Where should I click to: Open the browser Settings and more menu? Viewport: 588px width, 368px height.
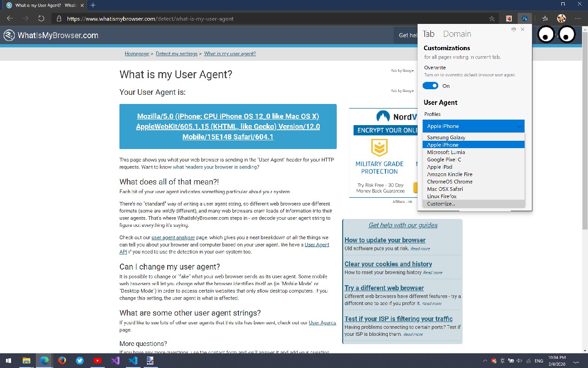pos(578,19)
